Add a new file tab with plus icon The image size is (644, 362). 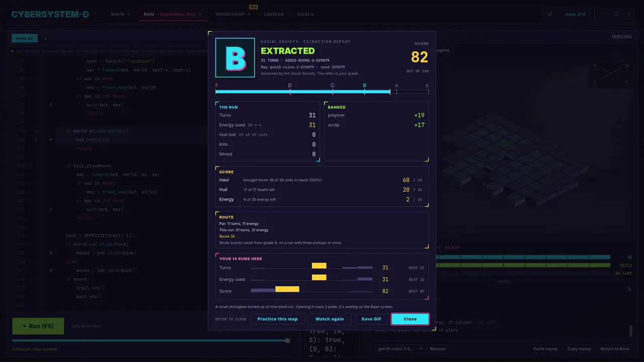point(45,38)
